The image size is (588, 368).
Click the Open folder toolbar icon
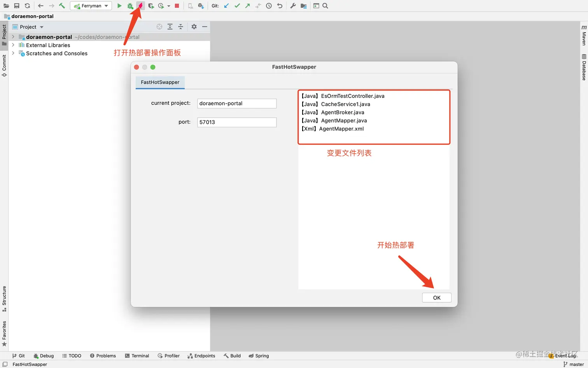[x=6, y=6]
